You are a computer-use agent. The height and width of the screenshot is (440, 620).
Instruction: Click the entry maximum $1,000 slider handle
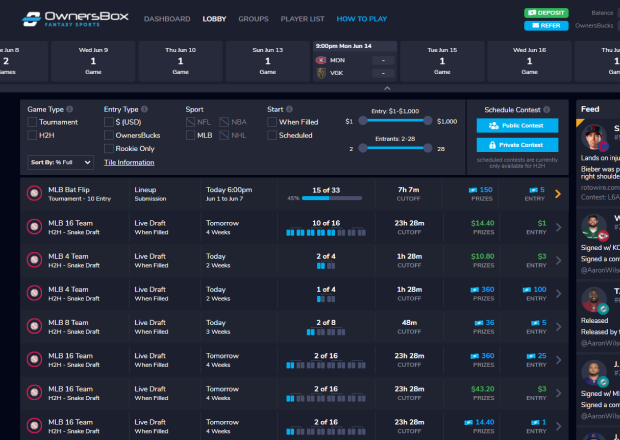coord(427,121)
